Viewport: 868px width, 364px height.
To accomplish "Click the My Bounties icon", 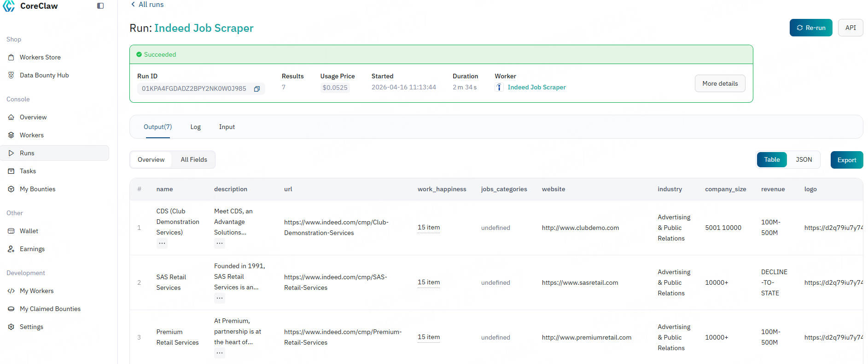I will 11,189.
